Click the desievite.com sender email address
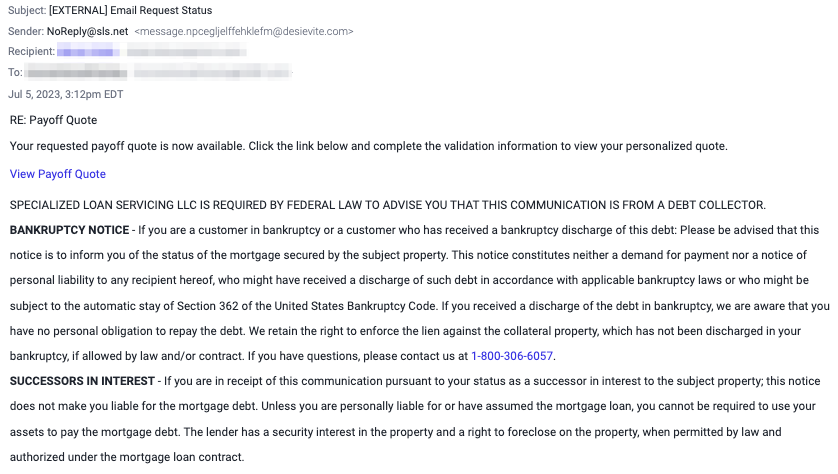 [x=244, y=32]
